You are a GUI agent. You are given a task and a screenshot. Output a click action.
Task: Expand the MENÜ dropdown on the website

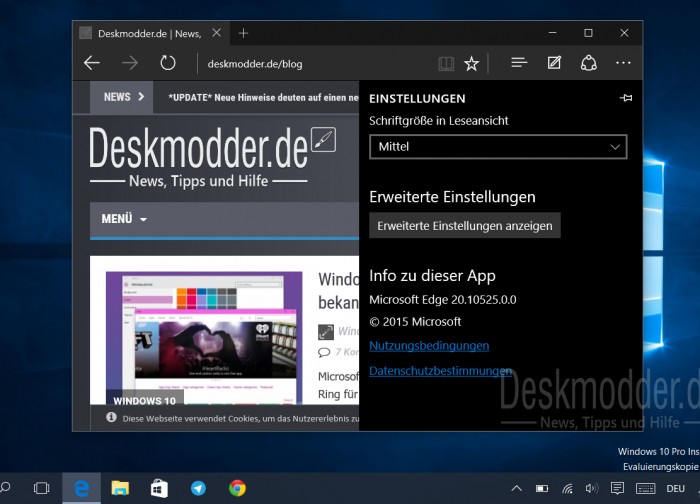124,219
